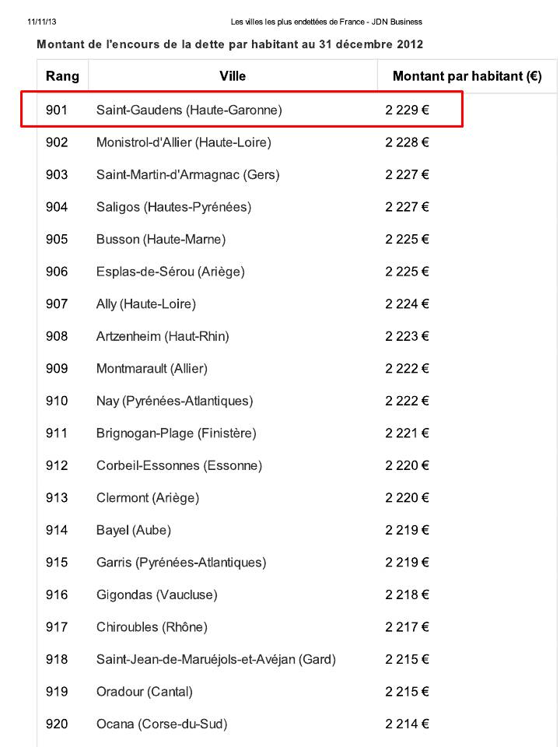Click the Nay (Pyrénées-Atlantiques) entry
The image size is (560, 747).
(174, 401)
